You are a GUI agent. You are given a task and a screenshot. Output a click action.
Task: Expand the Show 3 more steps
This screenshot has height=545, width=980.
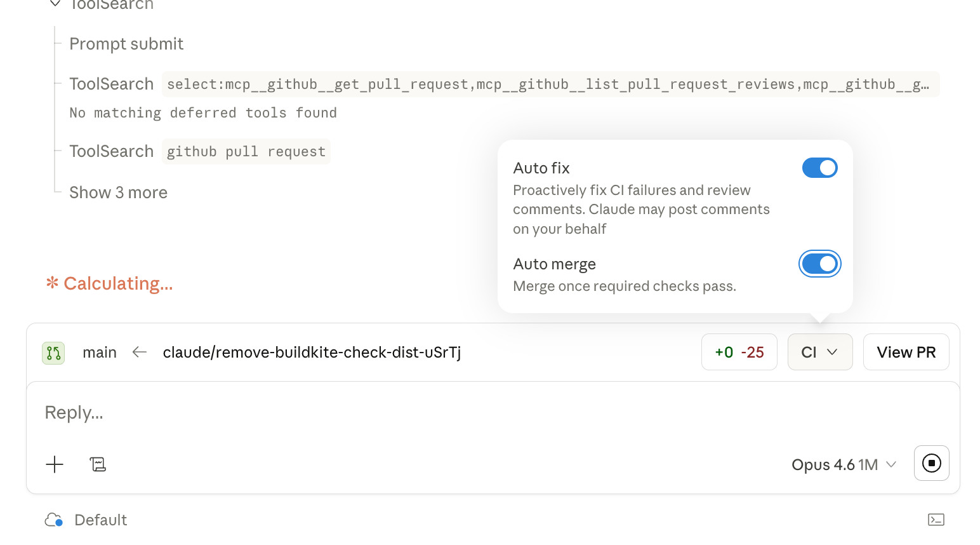(x=118, y=192)
